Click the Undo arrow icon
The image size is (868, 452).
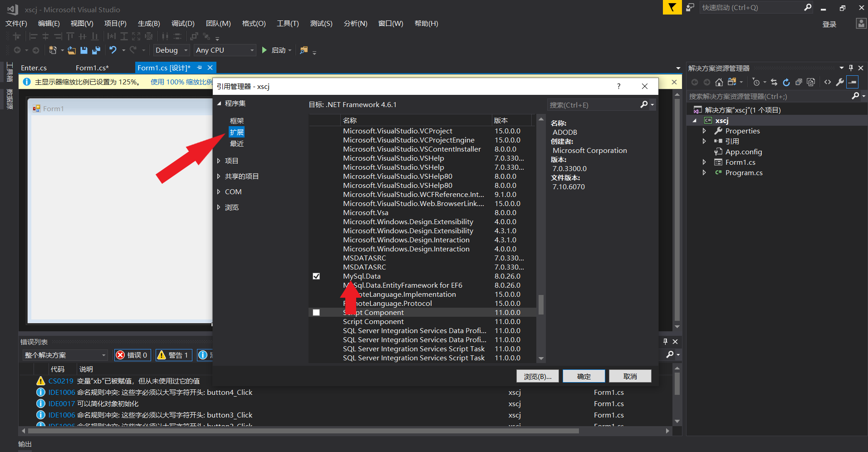pyautogui.click(x=113, y=50)
